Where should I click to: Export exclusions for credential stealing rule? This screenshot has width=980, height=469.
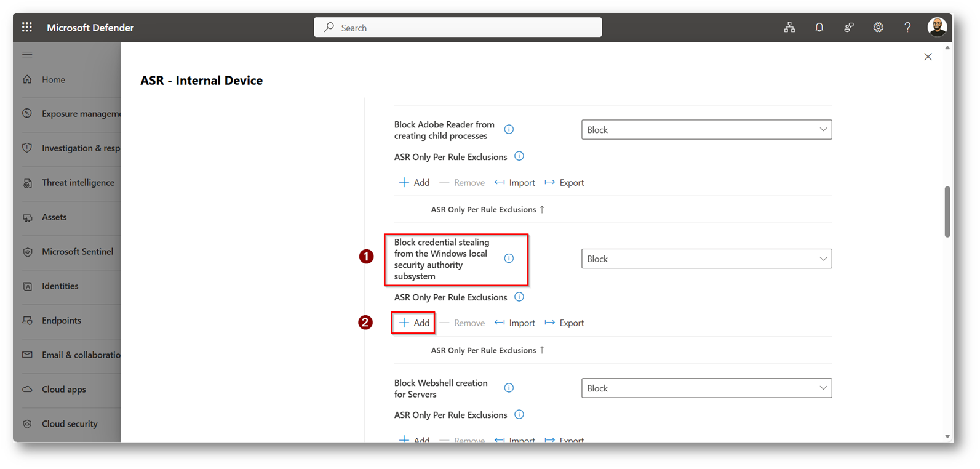pos(564,323)
